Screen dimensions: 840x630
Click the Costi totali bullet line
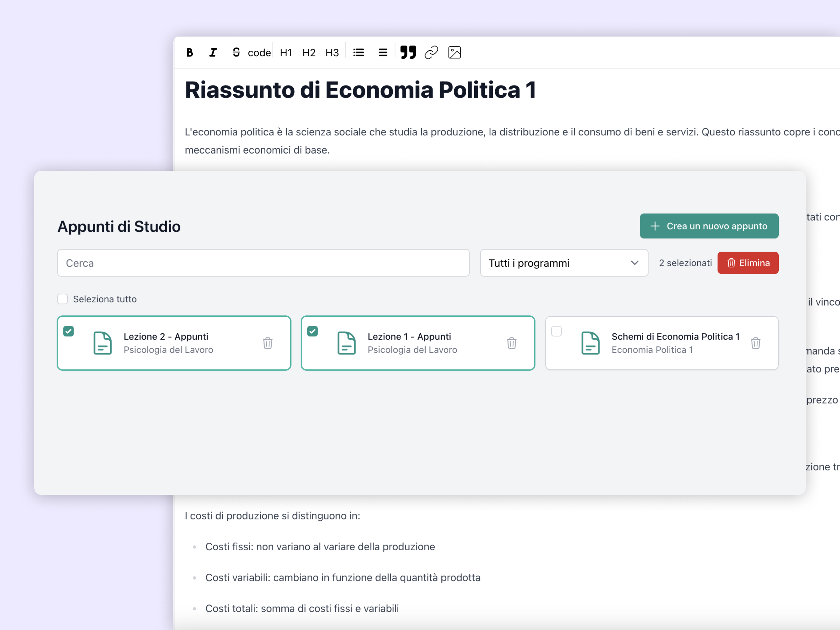pyautogui.click(x=302, y=608)
